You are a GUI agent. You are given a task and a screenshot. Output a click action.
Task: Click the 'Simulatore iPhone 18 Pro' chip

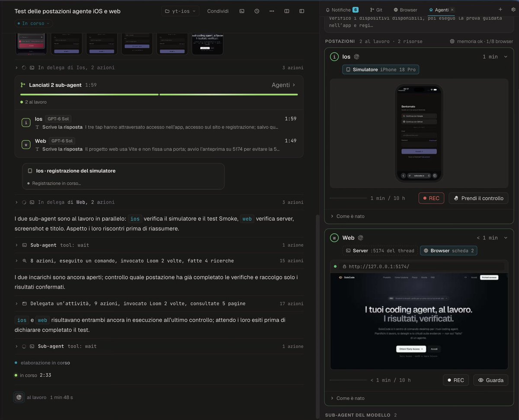381,69
